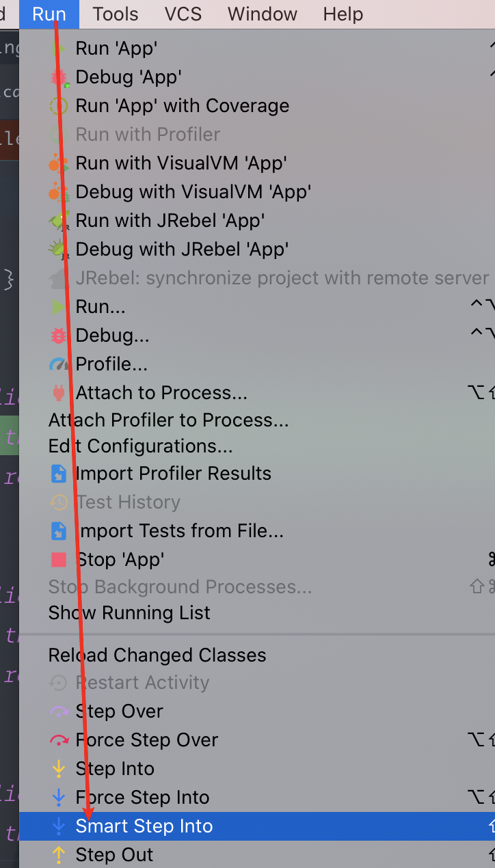Click the gauge icon beside Profile...

click(x=59, y=364)
